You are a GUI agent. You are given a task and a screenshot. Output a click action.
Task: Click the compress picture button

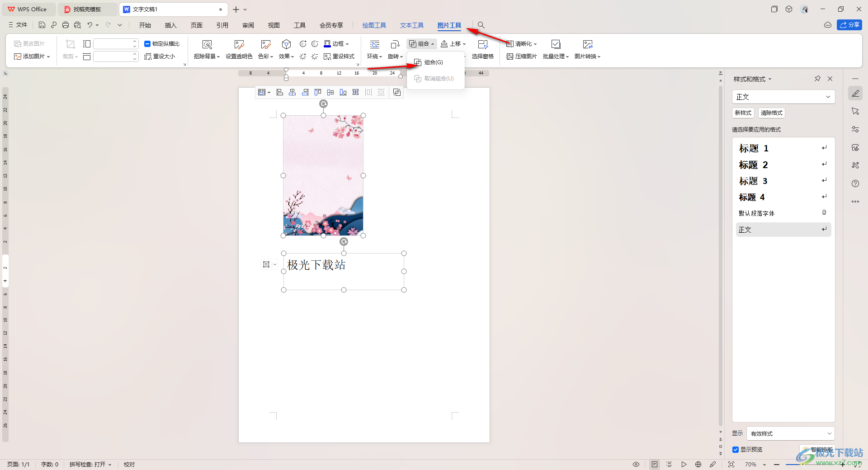(x=522, y=56)
